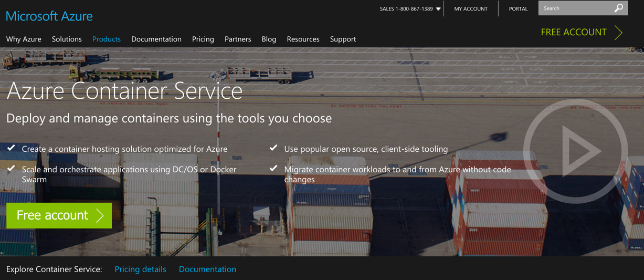
Task: Open the Solutions menu
Action: point(67,39)
